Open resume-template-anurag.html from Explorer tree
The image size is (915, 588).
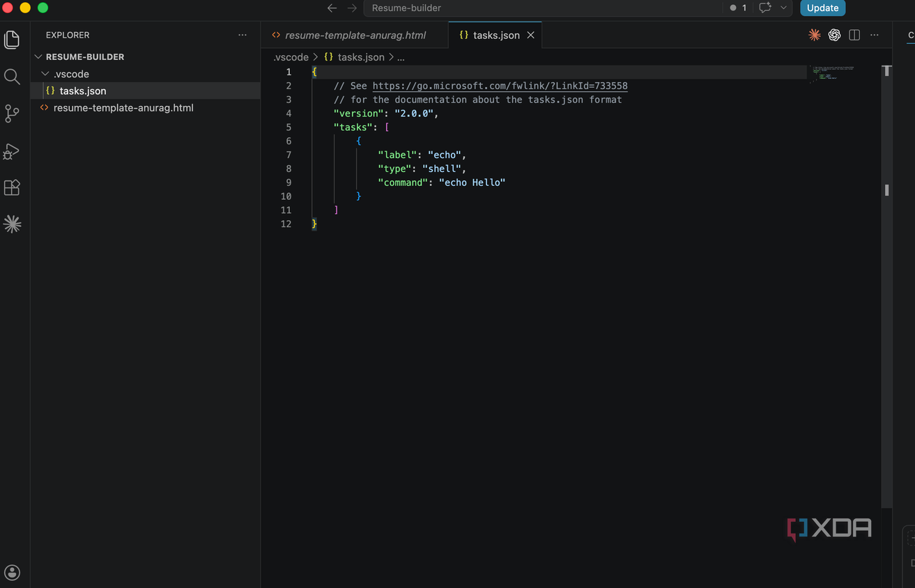[146, 108]
